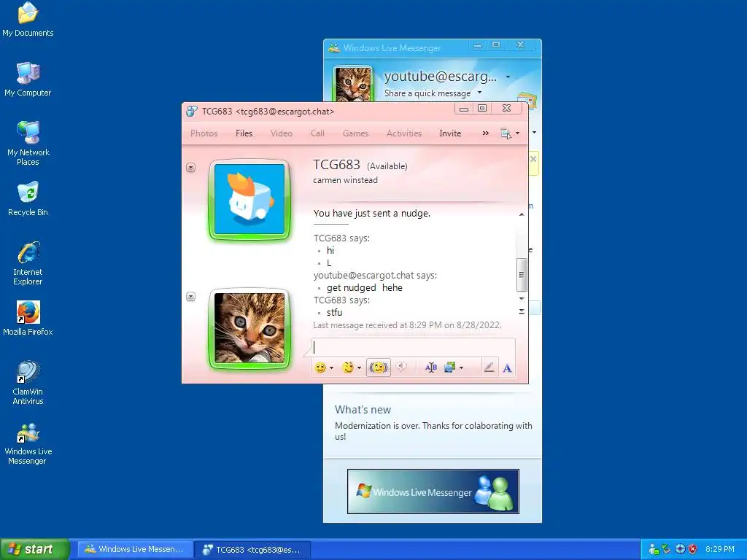The image size is (747, 560).
Task: Click chat window title bar messenger icon
Action: pos(192,112)
